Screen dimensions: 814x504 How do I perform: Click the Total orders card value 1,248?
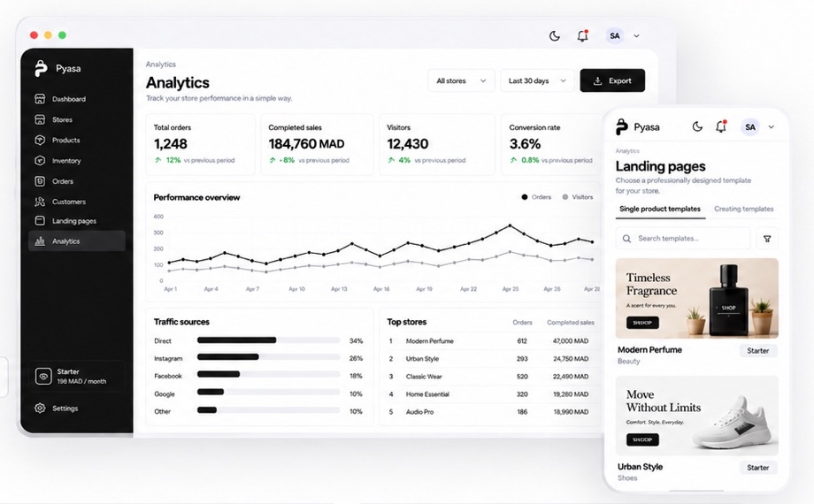coord(170,144)
